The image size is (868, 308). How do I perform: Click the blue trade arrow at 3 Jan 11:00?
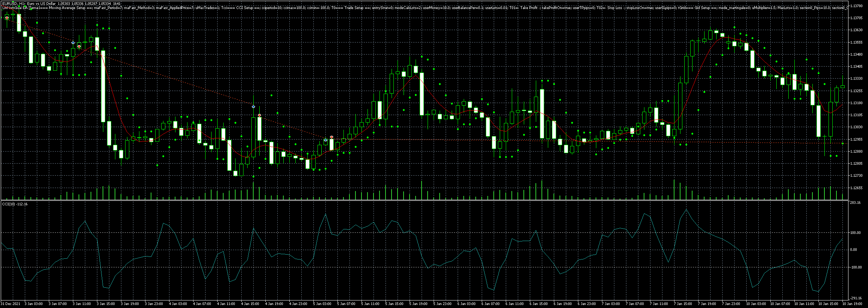click(x=73, y=42)
